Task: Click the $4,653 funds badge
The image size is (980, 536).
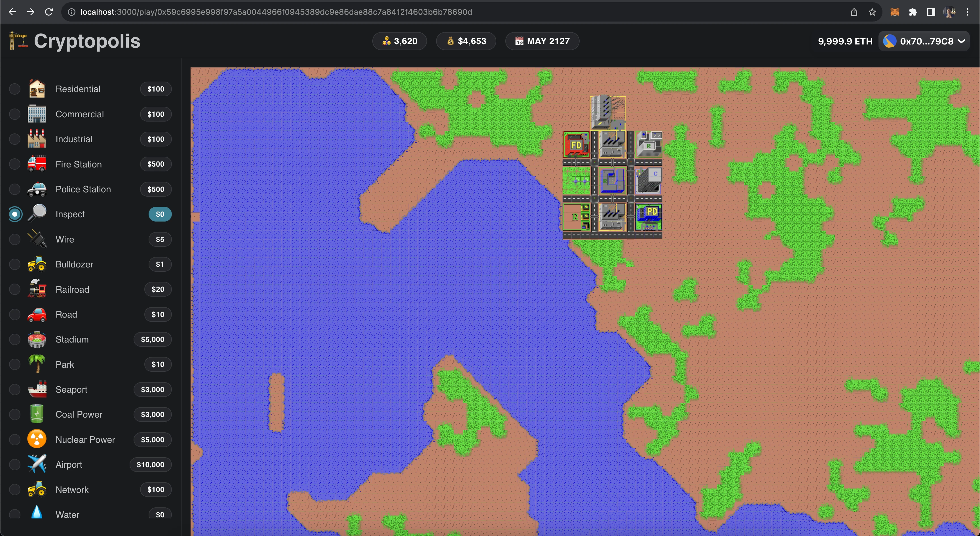Action: coord(466,41)
